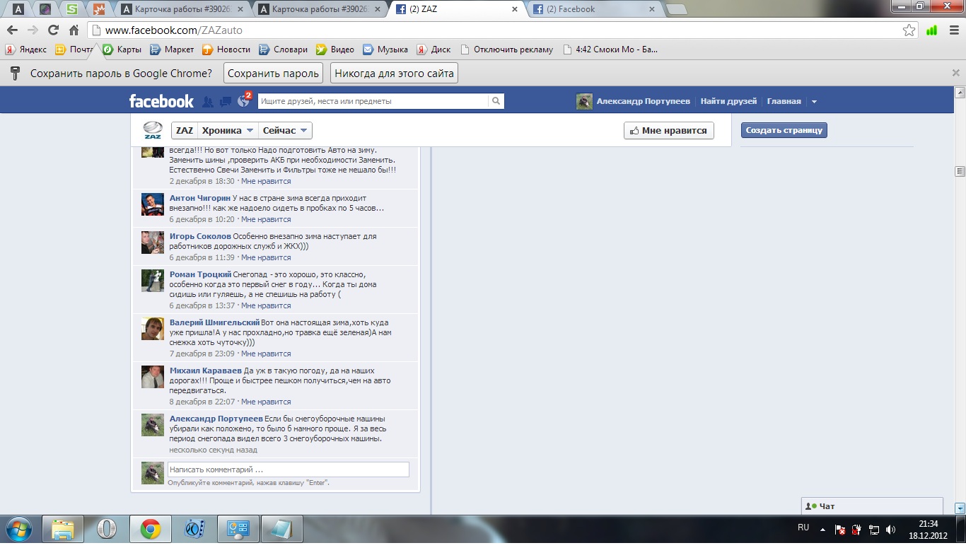Open the Сейчас dropdown
Viewport: 966px width, 560px height.
(x=286, y=130)
